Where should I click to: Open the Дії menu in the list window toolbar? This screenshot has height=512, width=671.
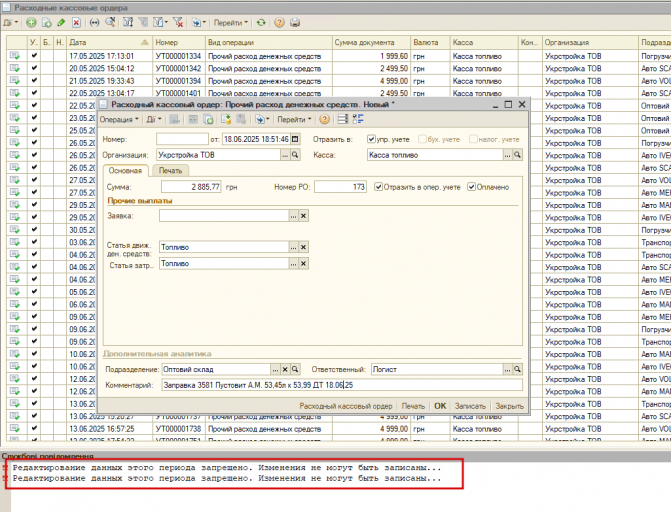tap(11, 23)
